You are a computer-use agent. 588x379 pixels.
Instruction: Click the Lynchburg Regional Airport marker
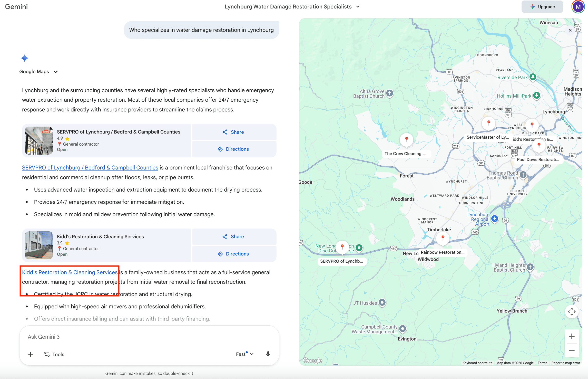tap(495, 219)
